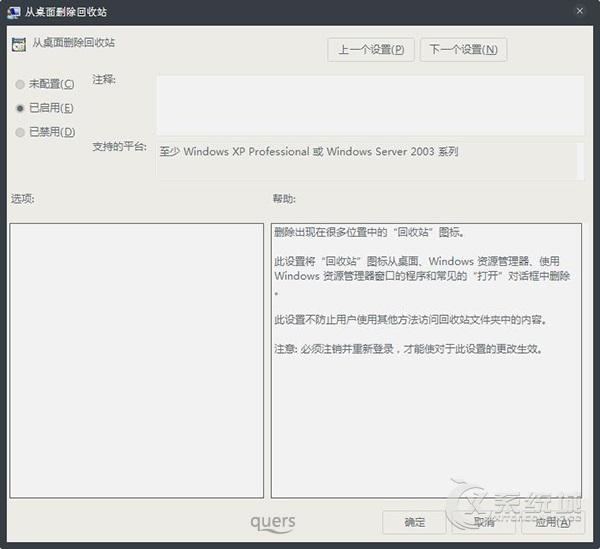Viewport: 600px width, 549px height.
Task: Click the 取消 cancel button
Action: click(x=484, y=522)
